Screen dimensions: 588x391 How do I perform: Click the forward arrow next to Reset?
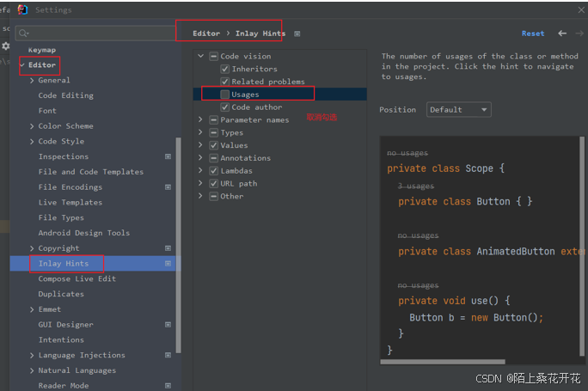pyautogui.click(x=579, y=34)
